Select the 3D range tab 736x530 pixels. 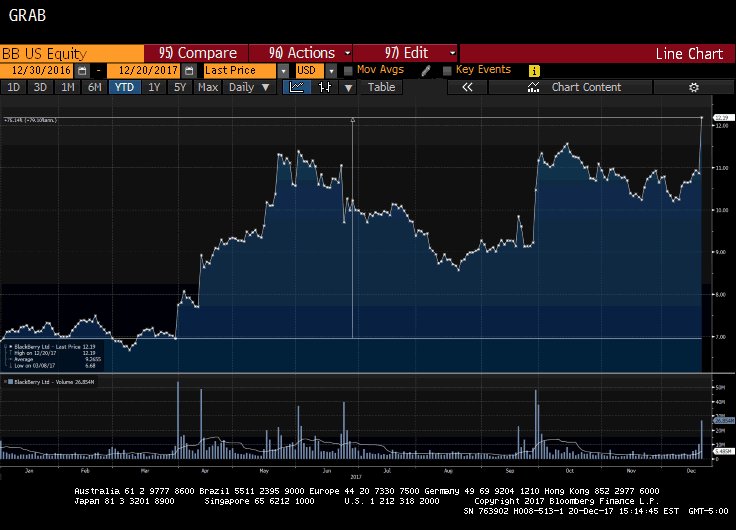click(40, 87)
